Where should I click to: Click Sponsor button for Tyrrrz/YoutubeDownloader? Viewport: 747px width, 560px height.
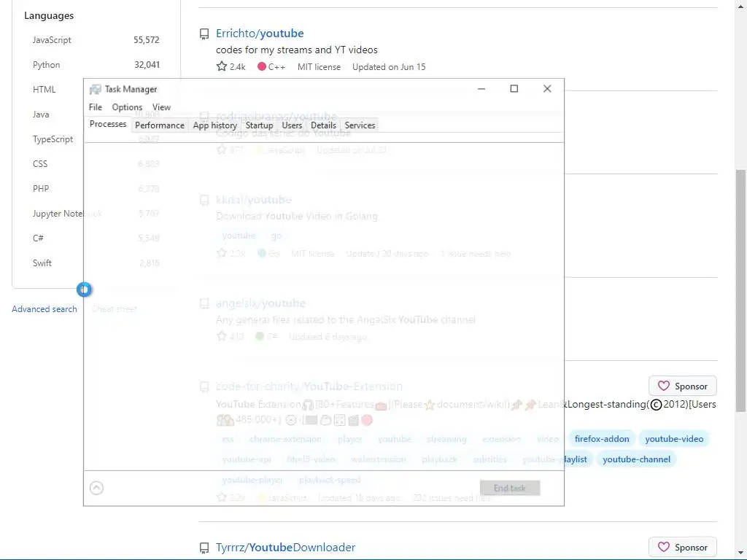coord(683,547)
